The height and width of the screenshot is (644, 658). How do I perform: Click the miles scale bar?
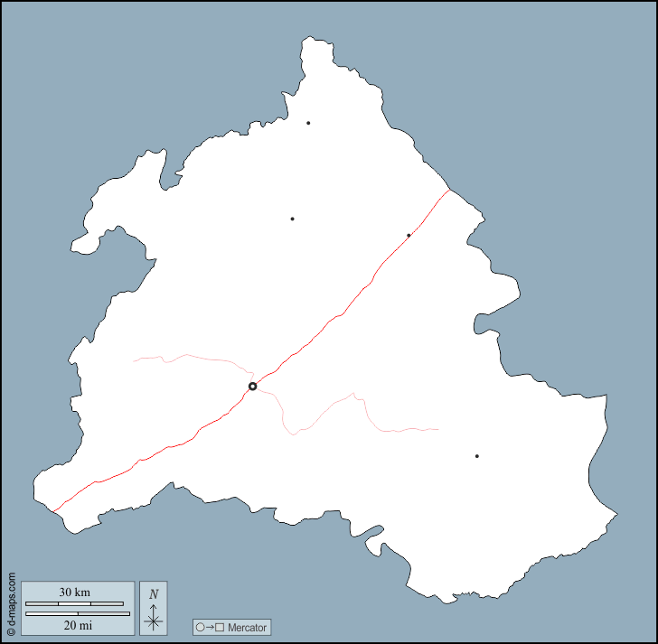click(78, 613)
